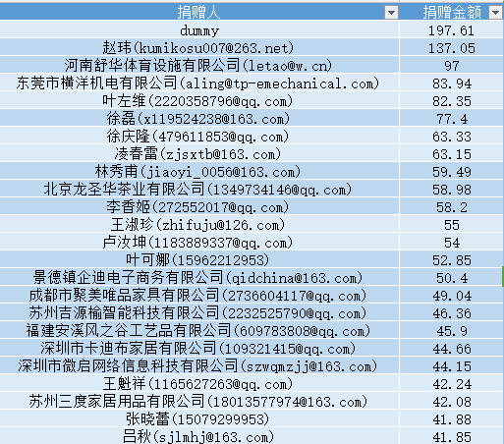Image resolution: width=504 pixels, height=444 pixels.
Task: Select the 北京龙圣华茶业有限公司 donor cell
Action: click(199, 190)
